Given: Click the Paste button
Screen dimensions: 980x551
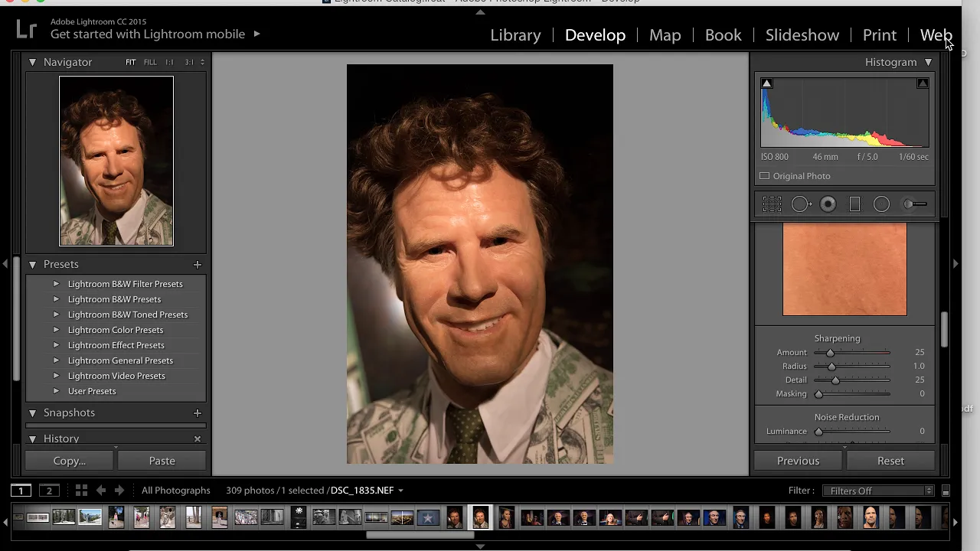Looking at the screenshot, I should click(162, 461).
